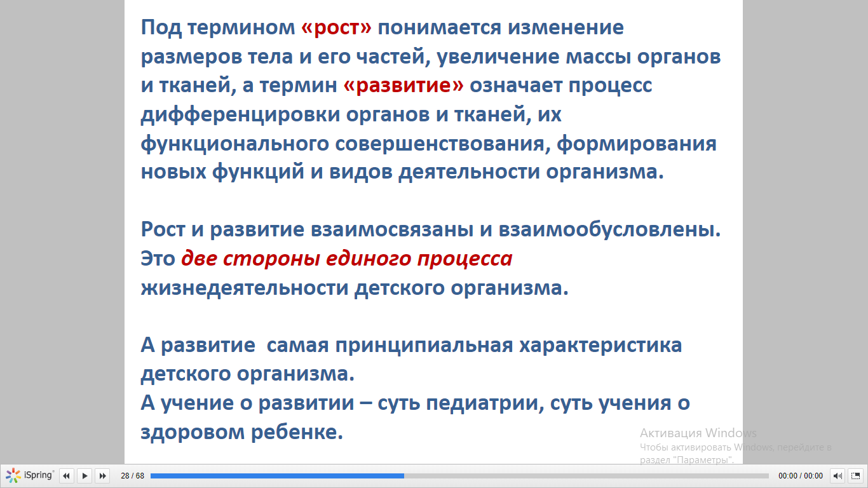This screenshot has width=868, height=488.
Task: Skip to the next slide
Action: coord(102,476)
